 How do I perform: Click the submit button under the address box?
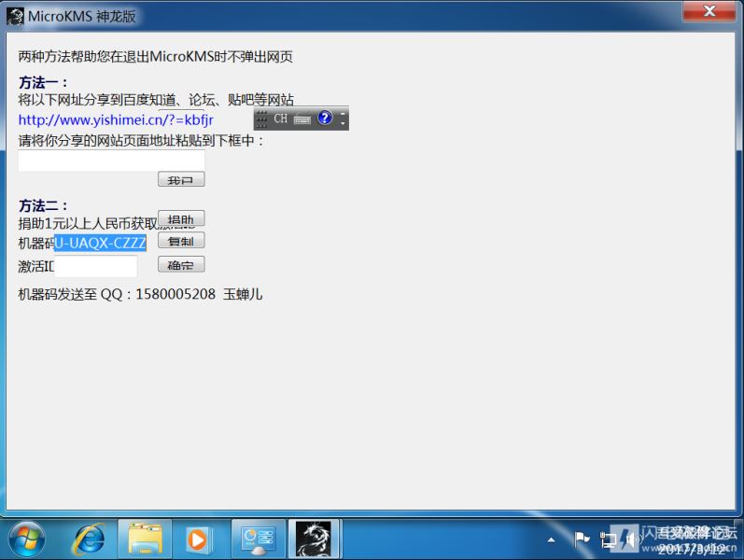181,179
